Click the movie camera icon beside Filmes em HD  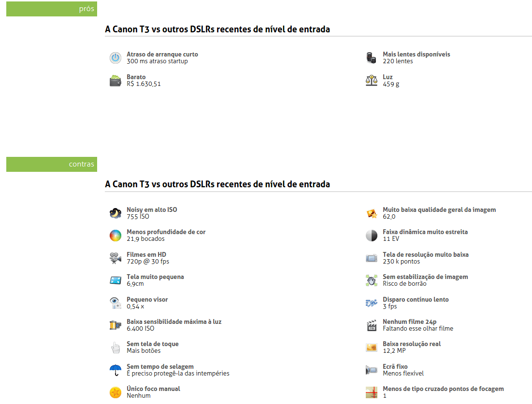click(x=115, y=258)
